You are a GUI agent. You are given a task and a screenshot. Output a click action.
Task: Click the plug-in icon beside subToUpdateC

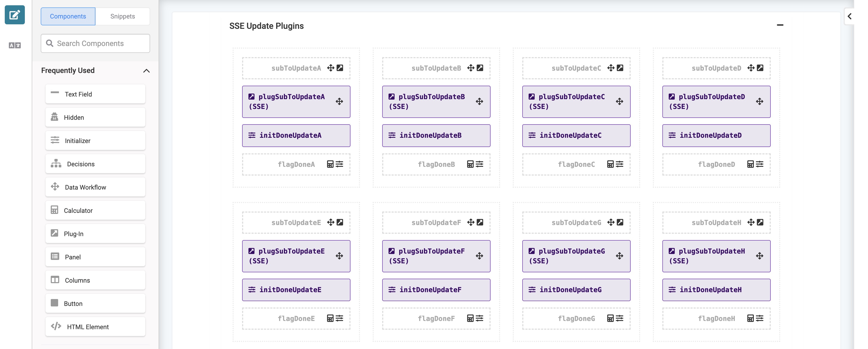(620, 68)
